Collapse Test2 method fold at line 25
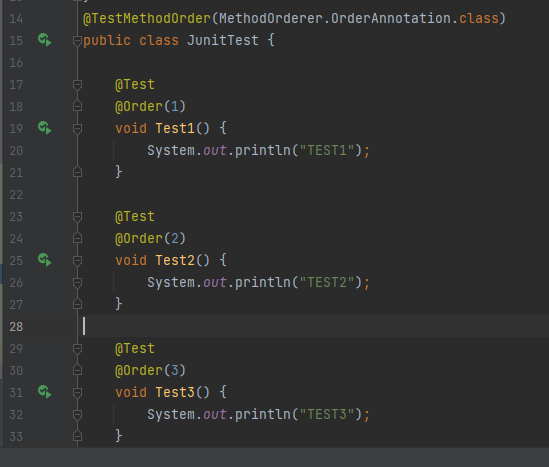549x467 pixels. 77,261
